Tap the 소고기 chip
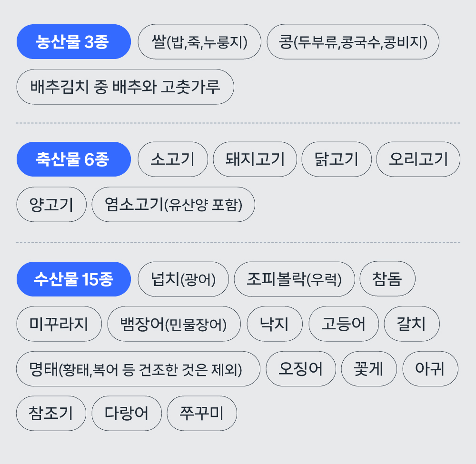Image resolution: width=476 pixels, height=464 pixels. pyautogui.click(x=173, y=159)
